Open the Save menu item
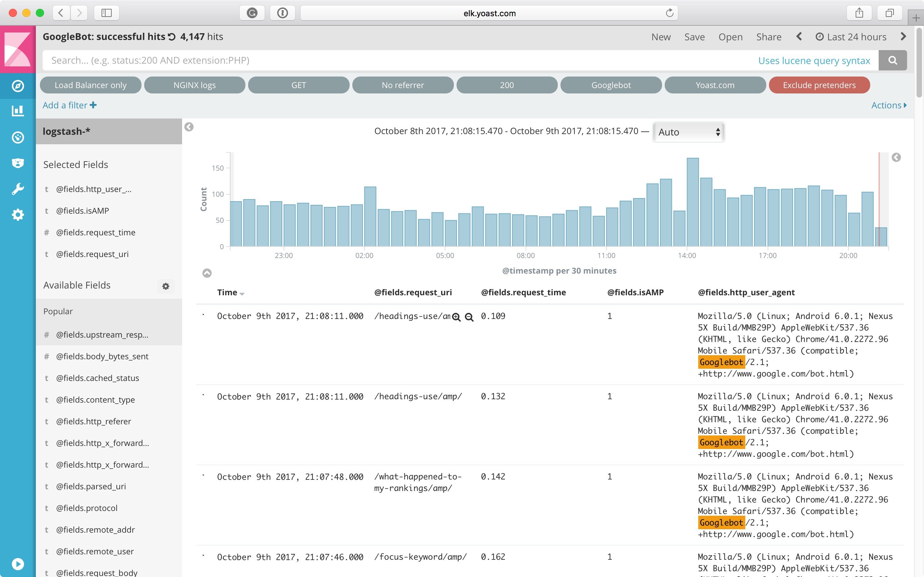 pyautogui.click(x=694, y=37)
